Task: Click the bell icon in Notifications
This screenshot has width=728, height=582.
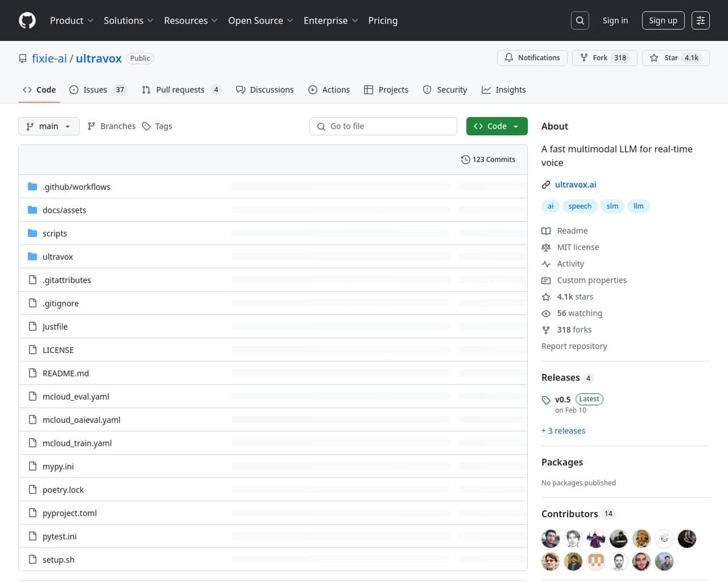Action: point(509,57)
